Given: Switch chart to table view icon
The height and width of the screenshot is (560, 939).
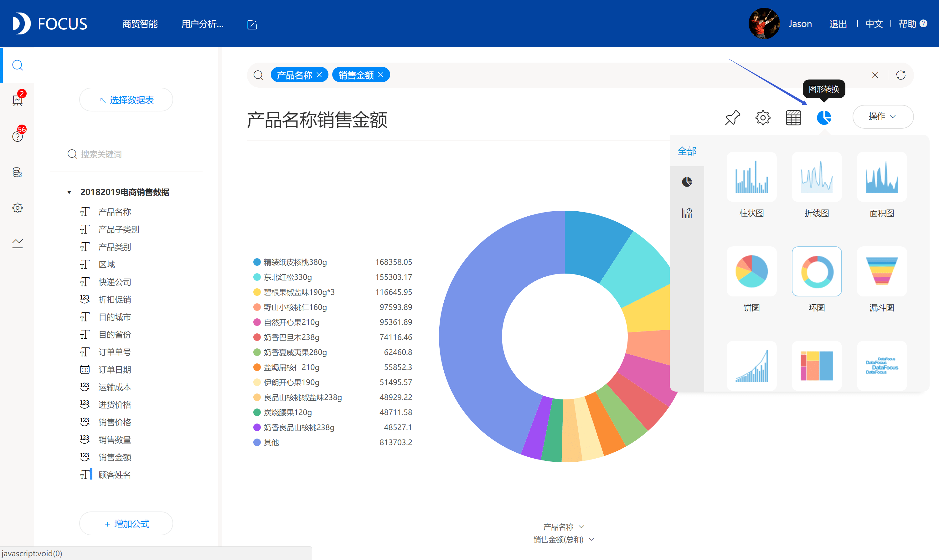Looking at the screenshot, I should (x=793, y=117).
